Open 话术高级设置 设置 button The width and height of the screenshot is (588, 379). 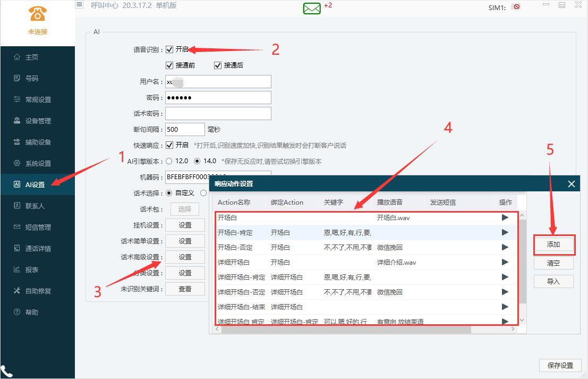[x=185, y=257]
